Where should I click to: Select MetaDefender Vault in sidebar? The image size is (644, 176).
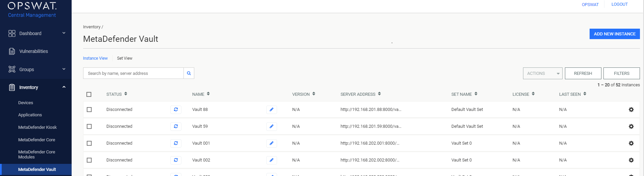pyautogui.click(x=36, y=170)
